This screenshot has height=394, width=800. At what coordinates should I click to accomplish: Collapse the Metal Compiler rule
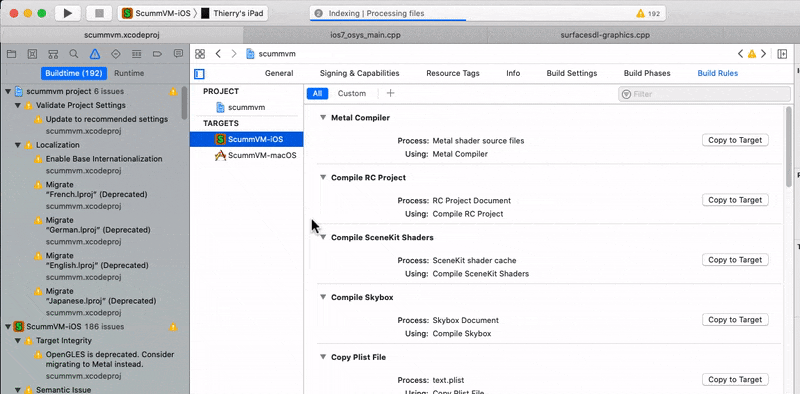point(322,117)
